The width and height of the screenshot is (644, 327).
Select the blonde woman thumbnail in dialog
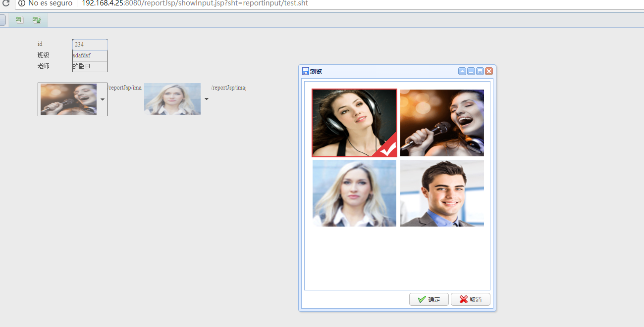click(354, 193)
